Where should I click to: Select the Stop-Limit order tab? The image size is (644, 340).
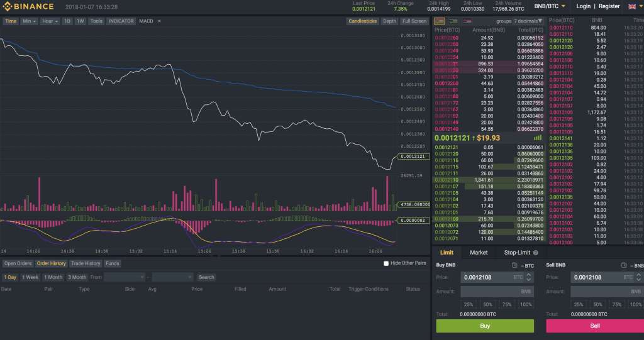[517, 253]
